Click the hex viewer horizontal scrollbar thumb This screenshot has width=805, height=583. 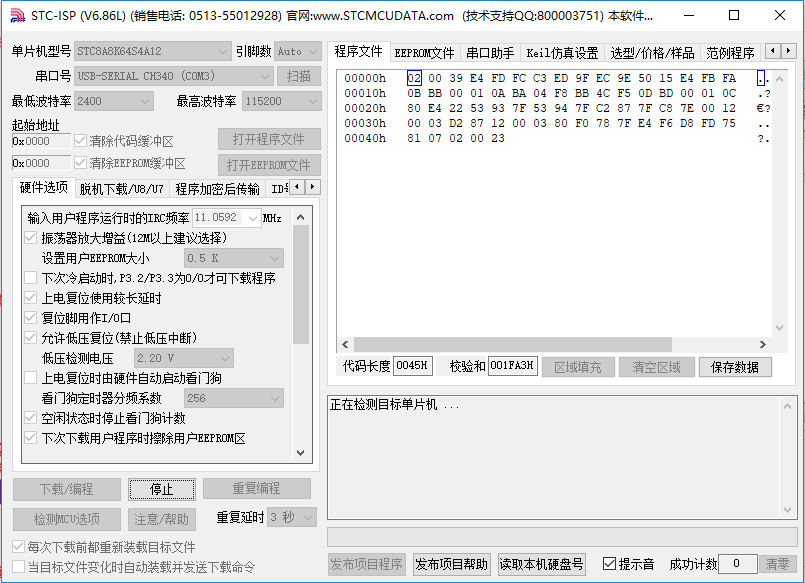(x=512, y=344)
